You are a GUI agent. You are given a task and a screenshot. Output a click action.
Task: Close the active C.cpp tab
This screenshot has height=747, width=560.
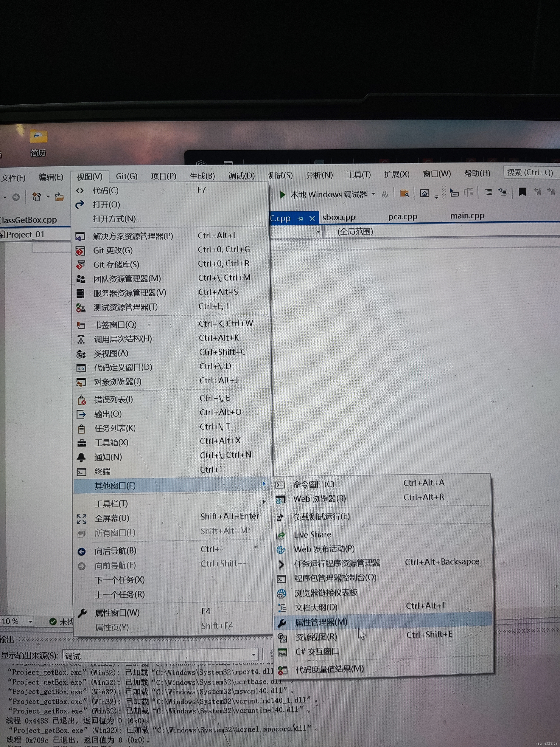(x=312, y=218)
